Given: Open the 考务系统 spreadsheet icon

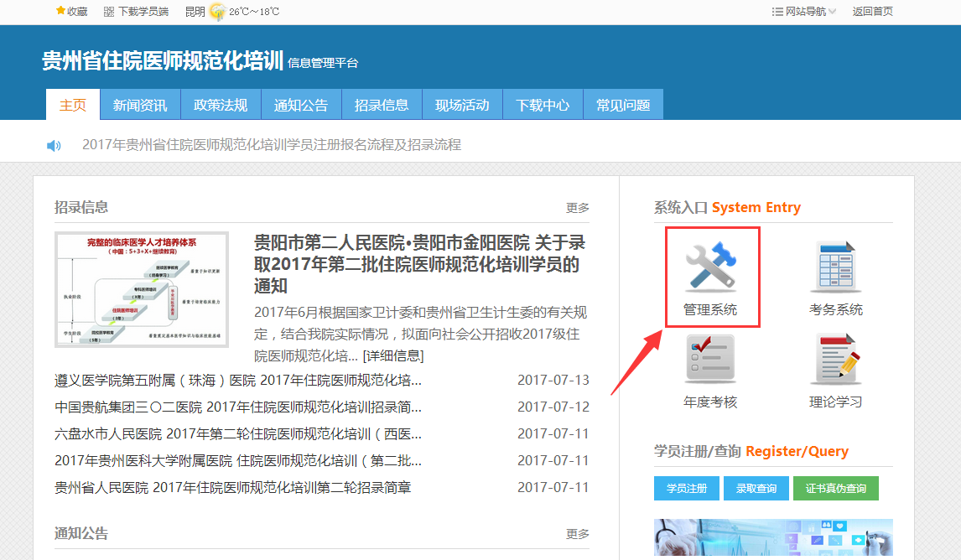Looking at the screenshot, I should [x=835, y=267].
